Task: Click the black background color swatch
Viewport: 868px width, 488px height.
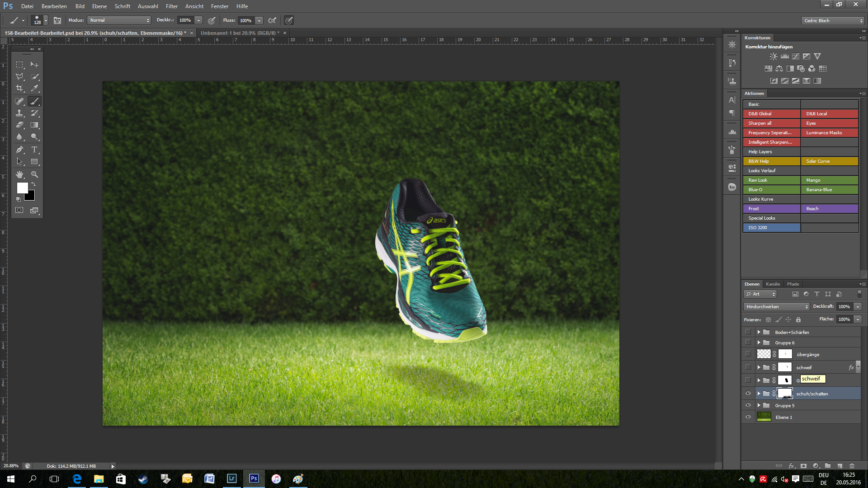Action: click(31, 197)
